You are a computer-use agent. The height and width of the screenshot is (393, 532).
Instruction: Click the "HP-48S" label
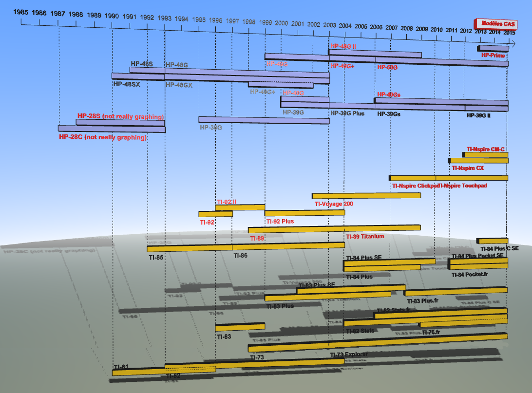point(142,64)
